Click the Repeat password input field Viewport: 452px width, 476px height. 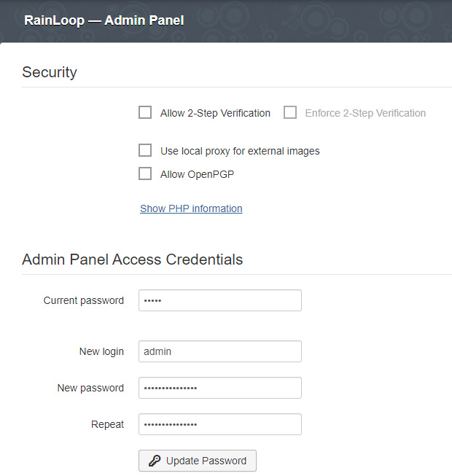(x=219, y=424)
